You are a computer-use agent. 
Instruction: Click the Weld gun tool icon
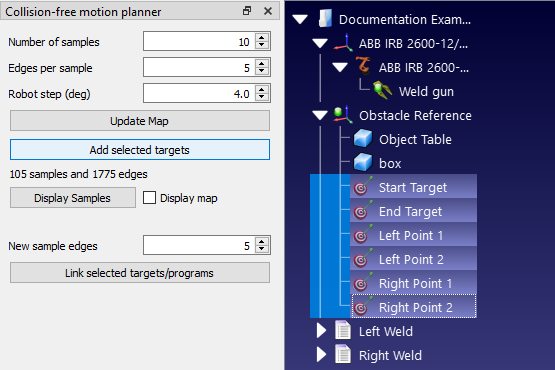tap(382, 90)
